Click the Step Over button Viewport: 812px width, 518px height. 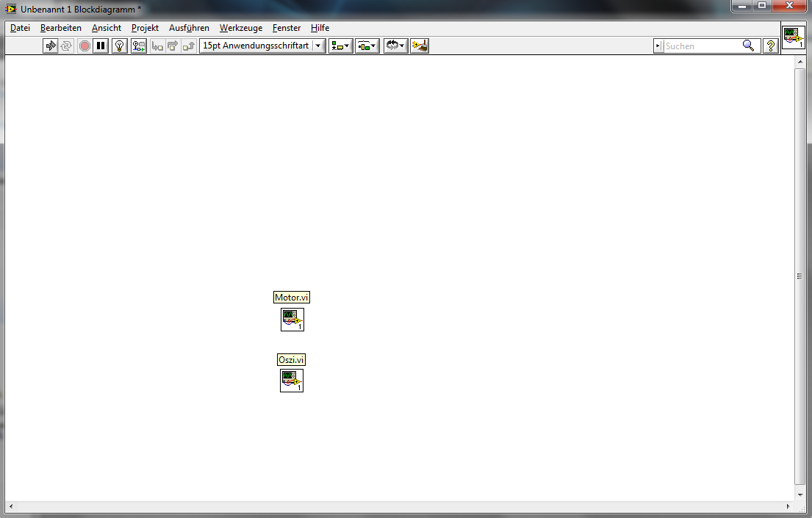173,46
